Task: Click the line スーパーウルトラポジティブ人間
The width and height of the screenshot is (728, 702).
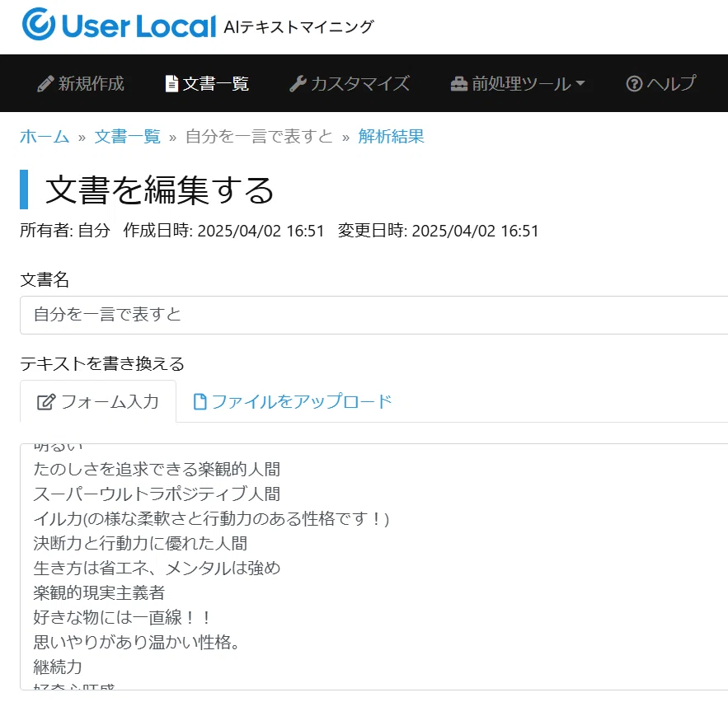Action: pyautogui.click(x=157, y=494)
